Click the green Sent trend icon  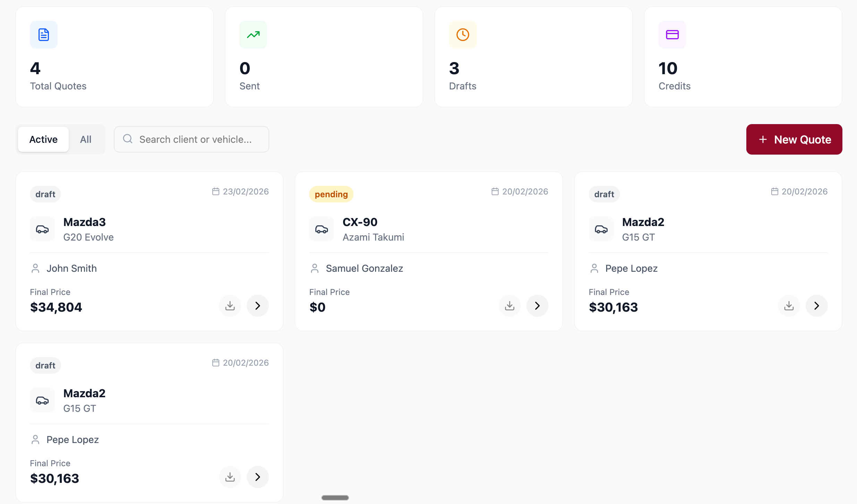tap(253, 34)
